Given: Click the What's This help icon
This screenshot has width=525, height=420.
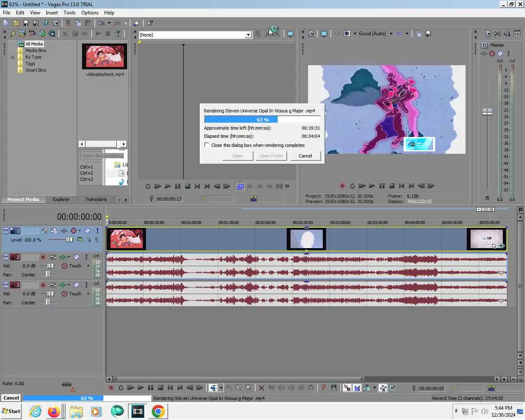Looking at the screenshot, I should (150, 23).
